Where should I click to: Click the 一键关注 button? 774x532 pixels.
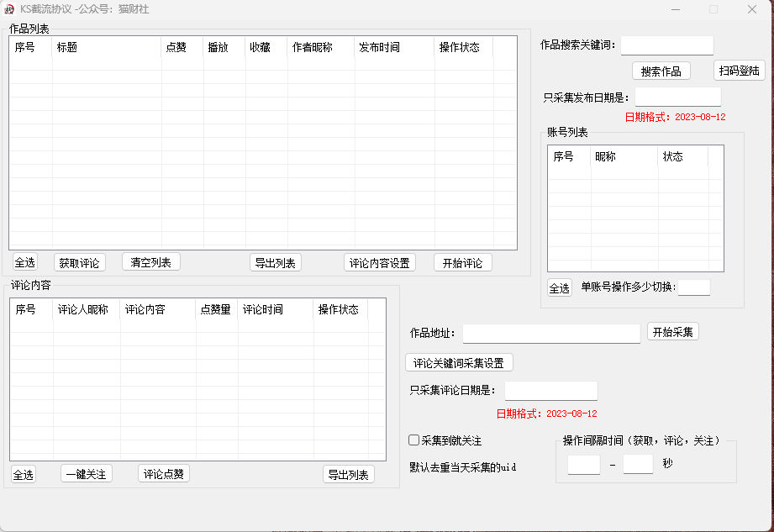(87, 474)
